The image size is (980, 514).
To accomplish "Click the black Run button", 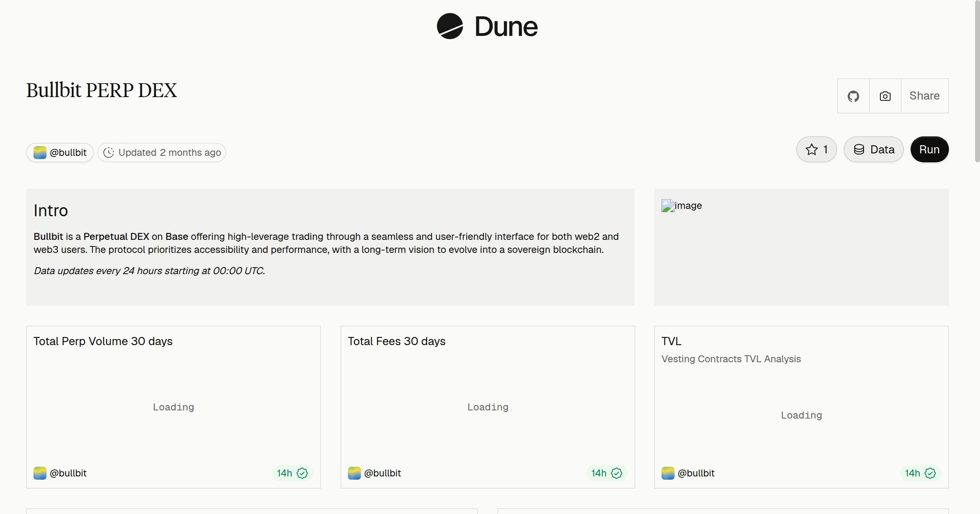I will 929,149.
